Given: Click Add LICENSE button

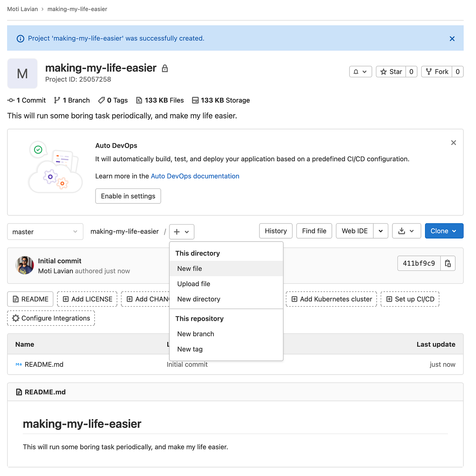Looking at the screenshot, I should 87,299.
